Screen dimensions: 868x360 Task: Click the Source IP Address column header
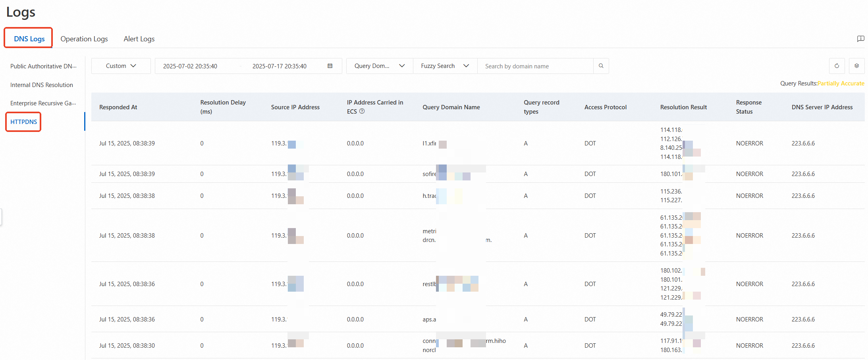click(295, 107)
